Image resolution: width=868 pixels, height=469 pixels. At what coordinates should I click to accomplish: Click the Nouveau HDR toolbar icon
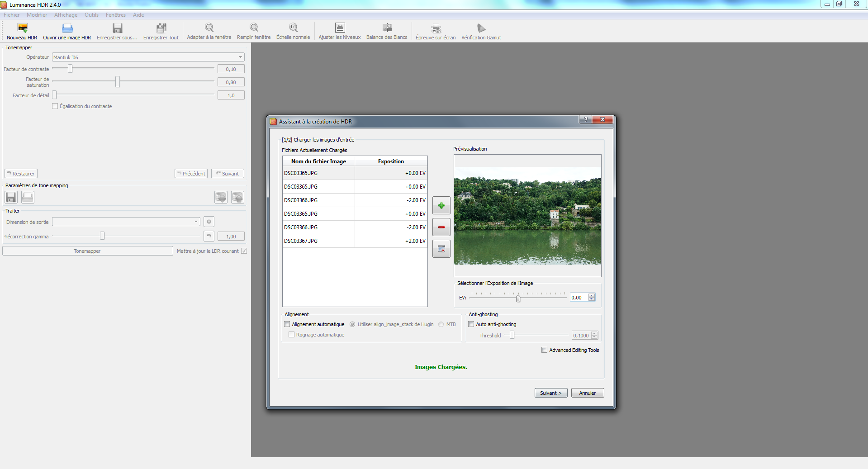[22, 28]
